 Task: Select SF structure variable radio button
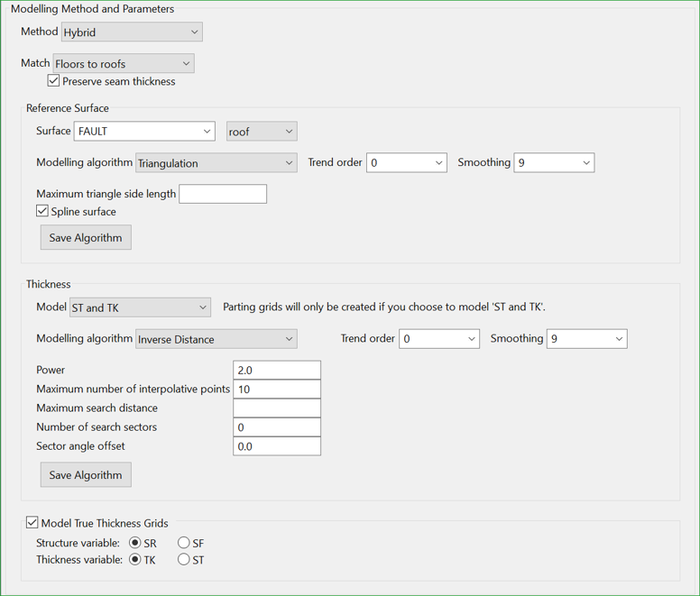click(184, 543)
